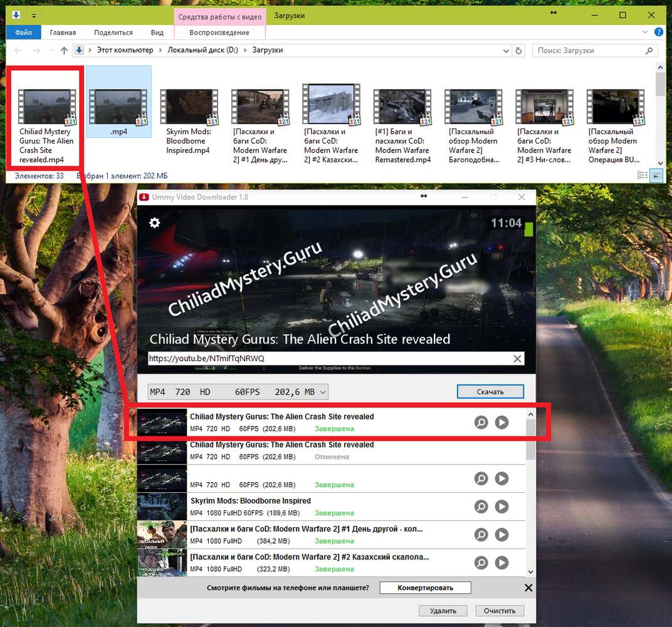Viewport: 672px width, 627px height.
Task: Click the quick access download arrow icon in title bar
Action: coord(16,16)
